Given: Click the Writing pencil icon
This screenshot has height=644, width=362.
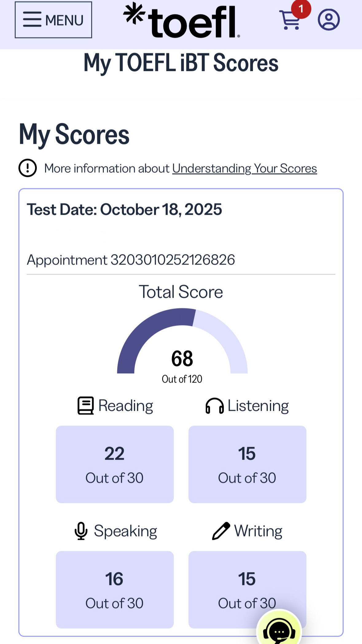Looking at the screenshot, I should (221, 531).
